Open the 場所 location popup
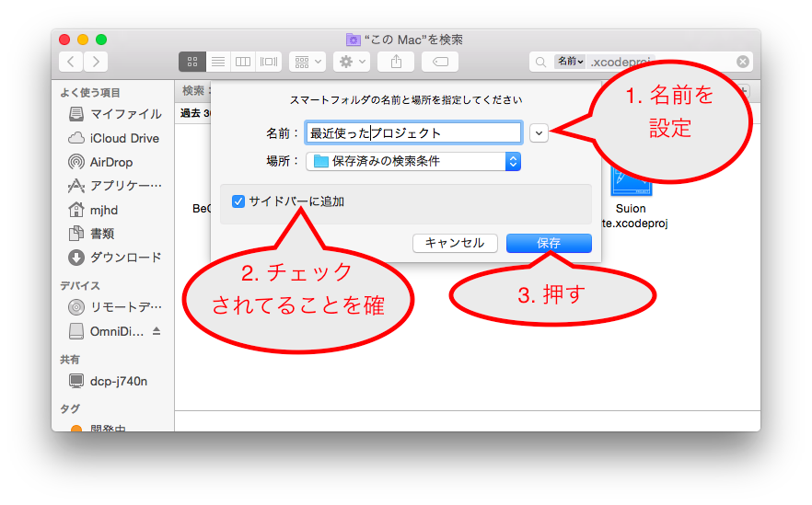Image resolution: width=812 pixels, height=505 pixels. (413, 162)
